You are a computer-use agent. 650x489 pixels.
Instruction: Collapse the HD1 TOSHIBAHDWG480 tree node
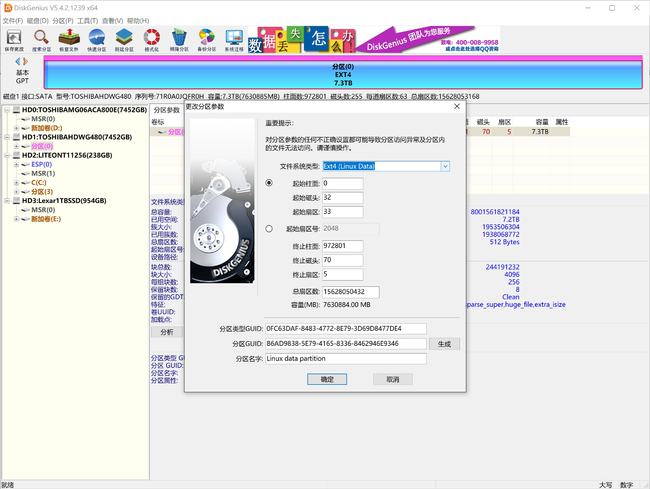coord(7,137)
